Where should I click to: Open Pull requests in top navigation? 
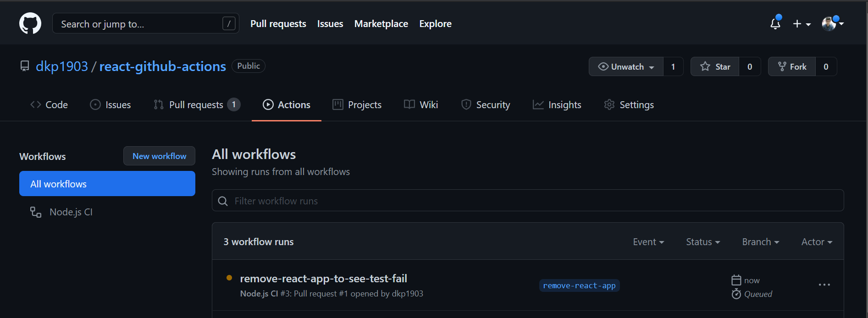click(x=278, y=24)
